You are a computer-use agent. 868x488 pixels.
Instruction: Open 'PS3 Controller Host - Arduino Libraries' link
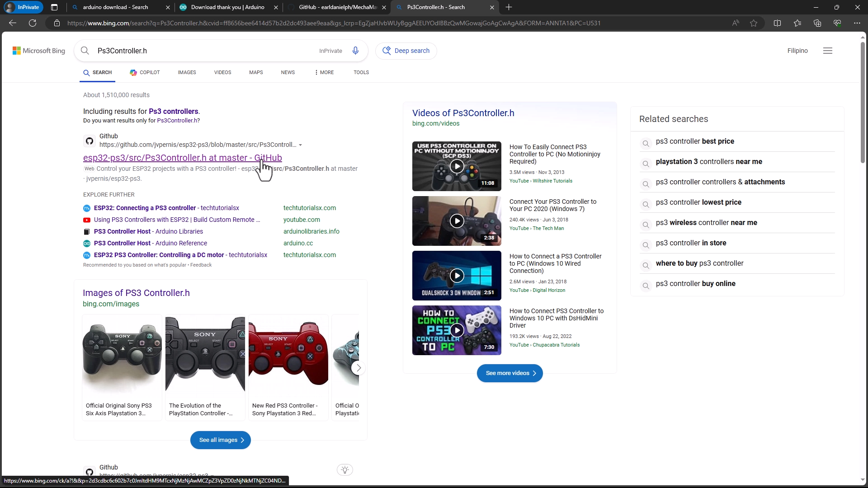click(148, 231)
